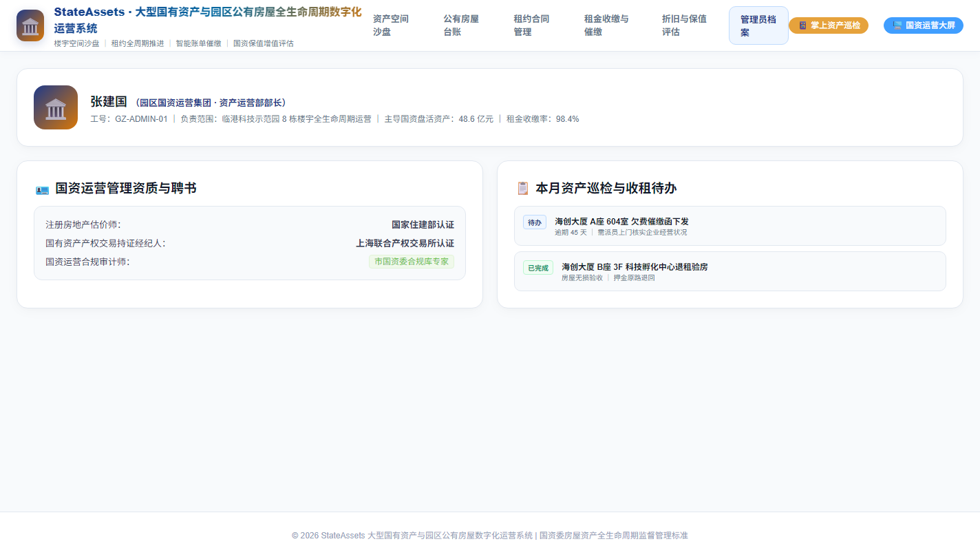Click the 楼宇空间沙盘 subtitle text
Screen dimensions: 980x557
coord(77,43)
